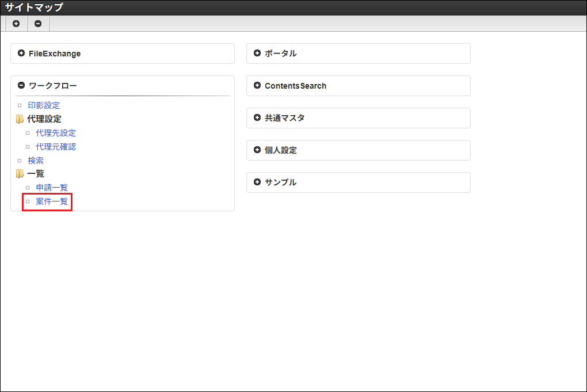The image size is (587, 392).
Task: Open the 印影設定 link
Action: 44,105
